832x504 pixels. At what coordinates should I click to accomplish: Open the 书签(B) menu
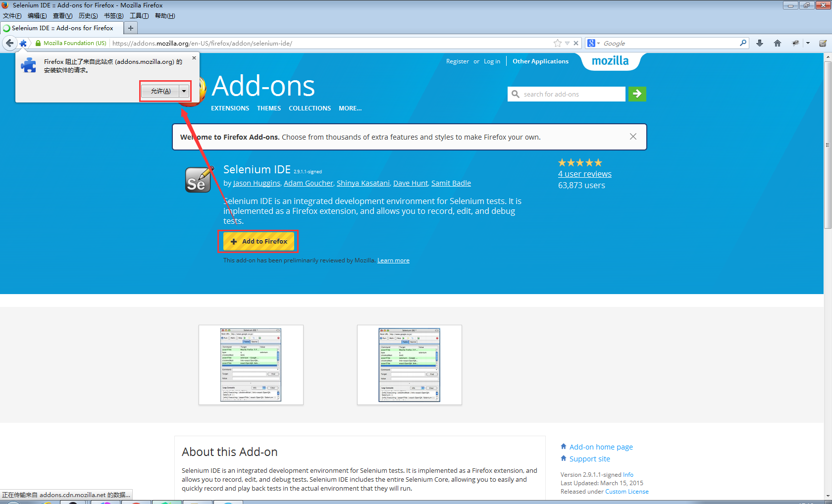coord(114,16)
